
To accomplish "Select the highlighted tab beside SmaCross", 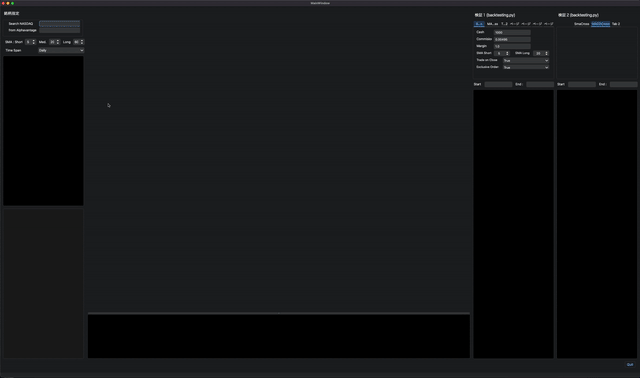I will [x=600, y=24].
